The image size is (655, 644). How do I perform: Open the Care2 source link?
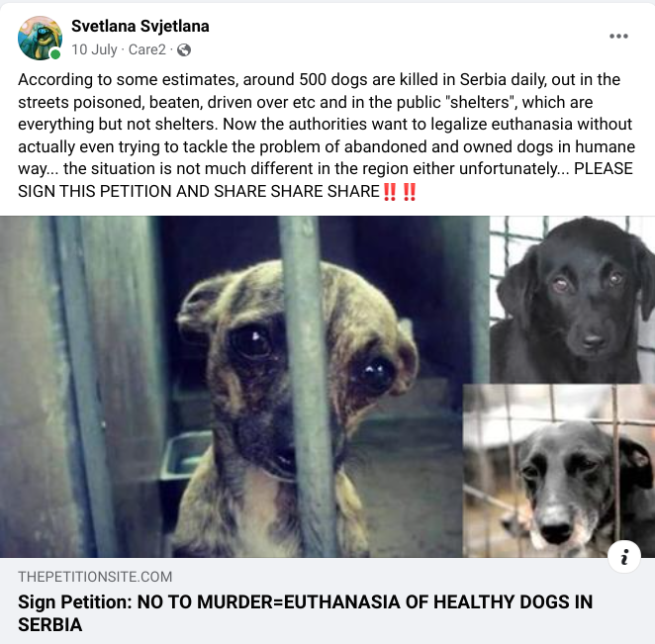click(x=147, y=49)
